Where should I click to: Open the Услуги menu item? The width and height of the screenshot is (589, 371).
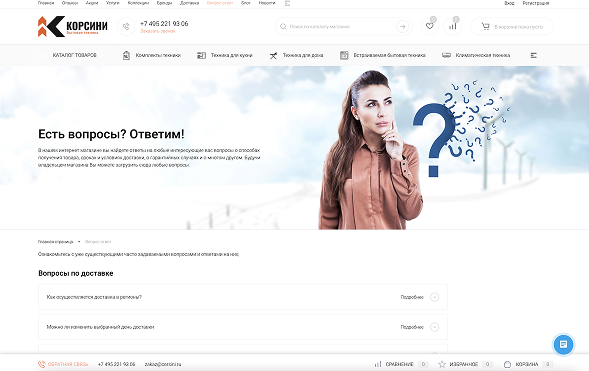[x=113, y=3]
